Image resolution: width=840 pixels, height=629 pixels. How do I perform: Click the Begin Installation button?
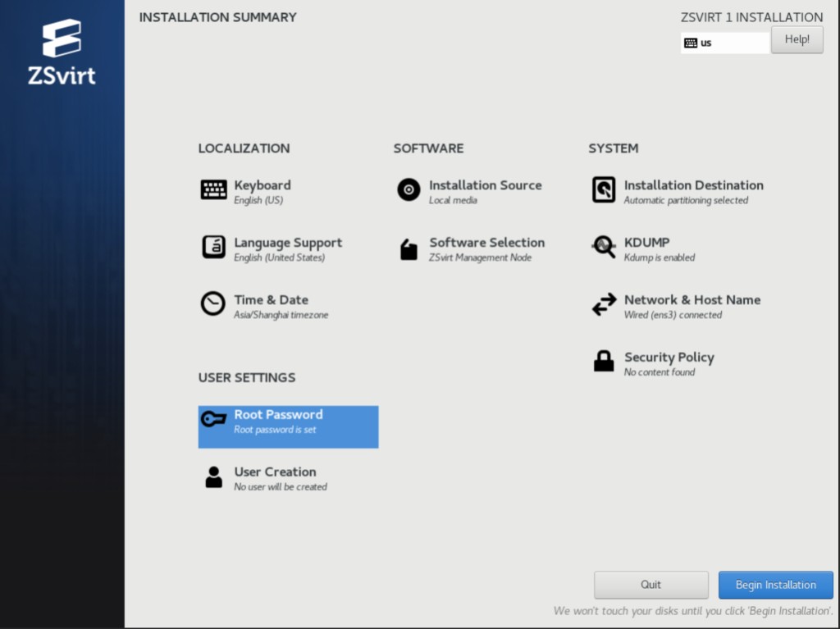pyautogui.click(x=776, y=585)
